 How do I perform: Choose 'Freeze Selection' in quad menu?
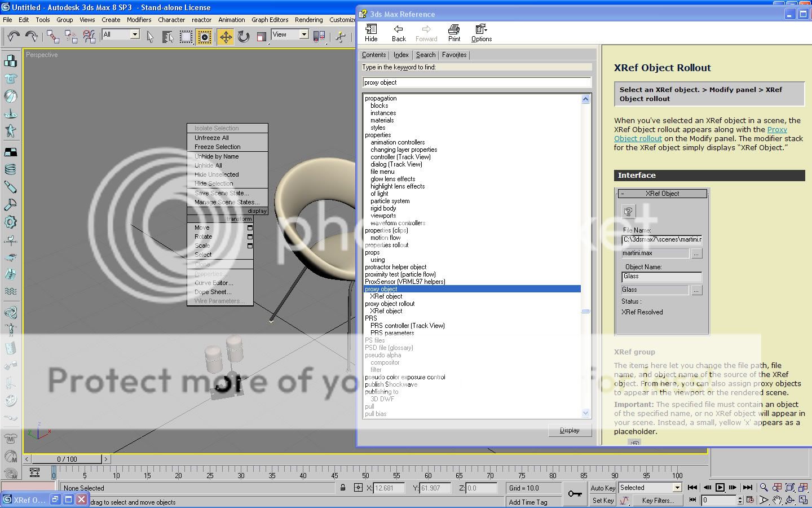pyautogui.click(x=218, y=147)
